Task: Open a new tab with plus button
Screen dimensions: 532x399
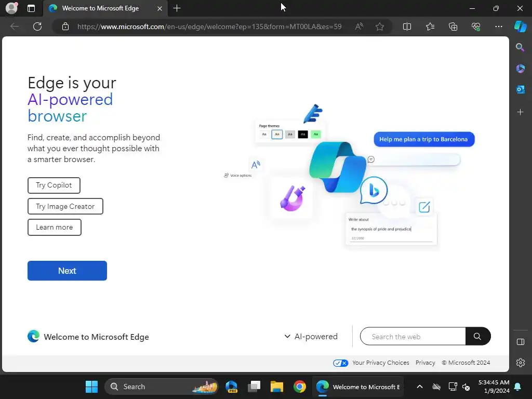Action: 177,8
